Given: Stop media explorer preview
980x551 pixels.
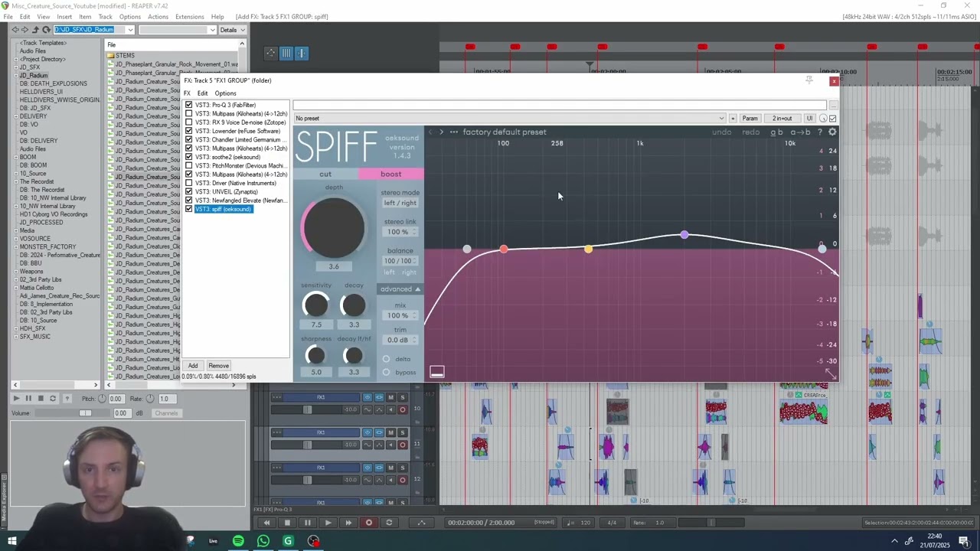Looking at the screenshot, I should (41, 399).
